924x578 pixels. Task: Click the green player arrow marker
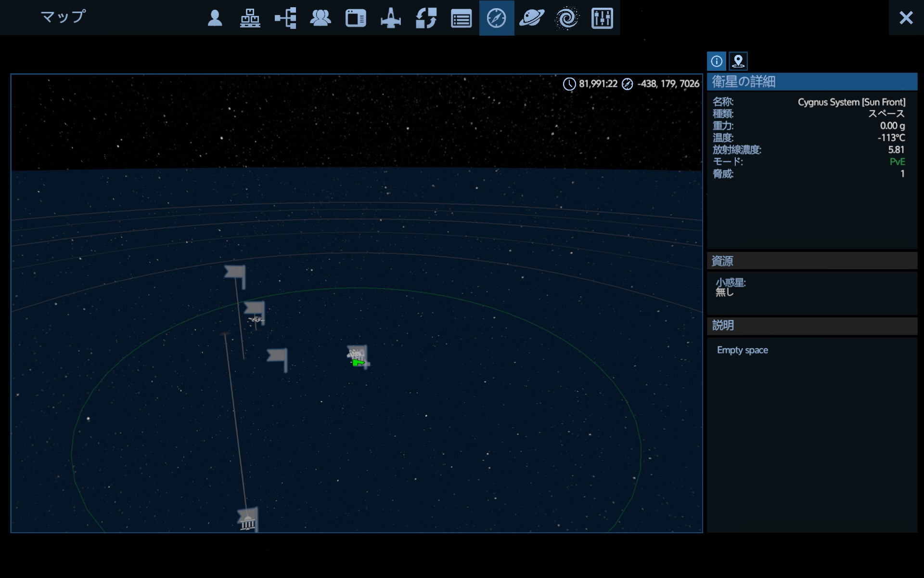(x=358, y=362)
